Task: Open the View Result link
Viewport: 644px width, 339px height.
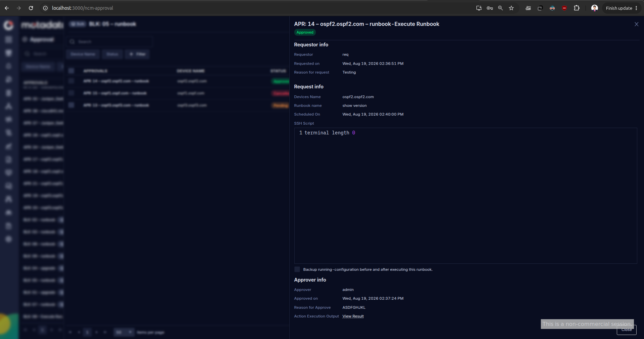Action: 353,316
